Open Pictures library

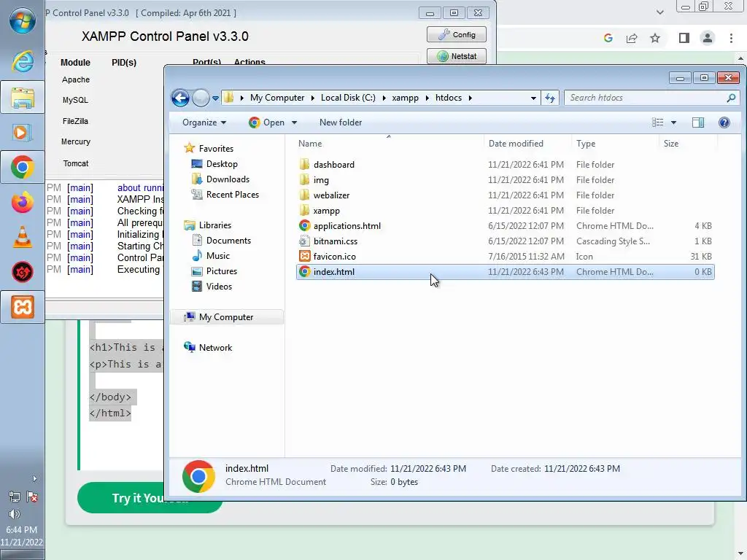point(222,271)
